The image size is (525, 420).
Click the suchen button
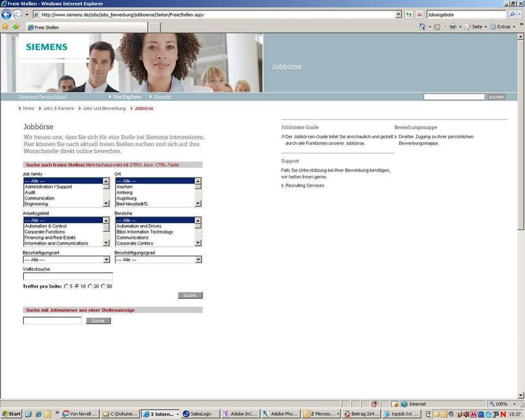pos(496,97)
